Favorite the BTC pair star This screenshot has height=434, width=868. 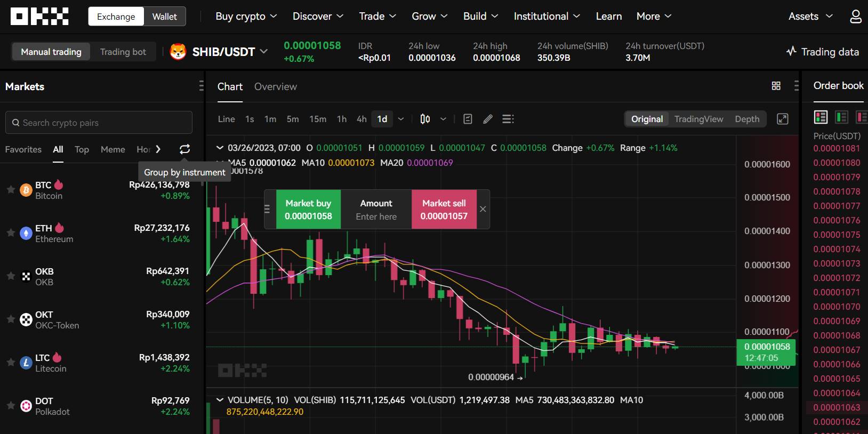pos(10,189)
